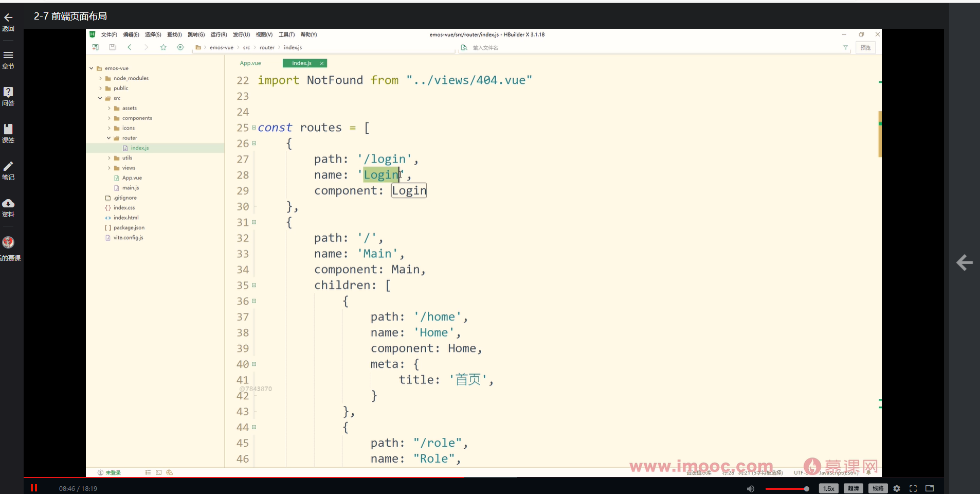
Task: Click the JavaScript(ES6+) language status entry
Action: pos(839,472)
